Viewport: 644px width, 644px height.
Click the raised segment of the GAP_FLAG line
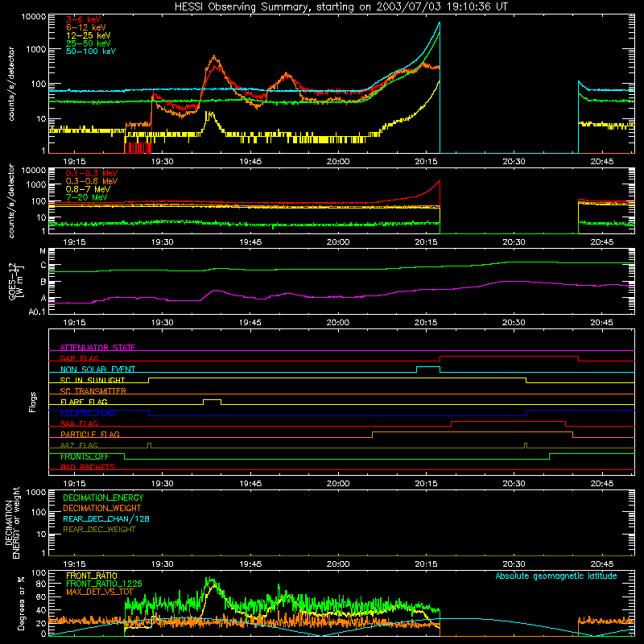tap(510, 357)
